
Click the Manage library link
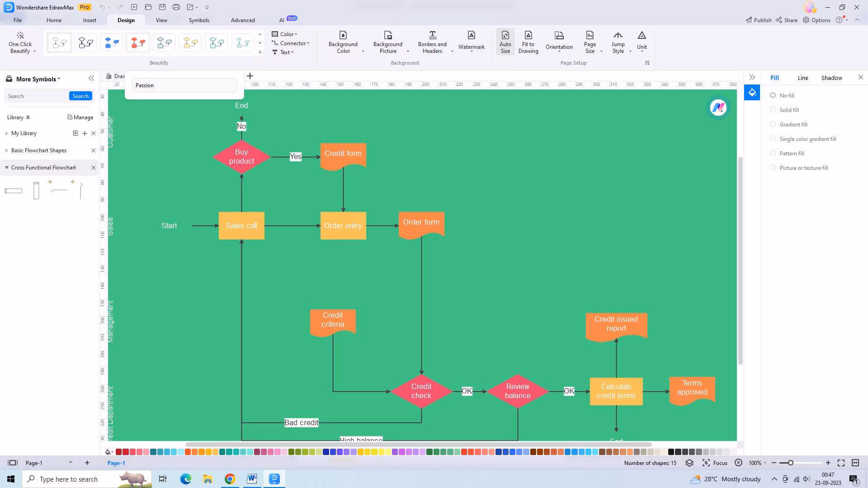pos(80,117)
